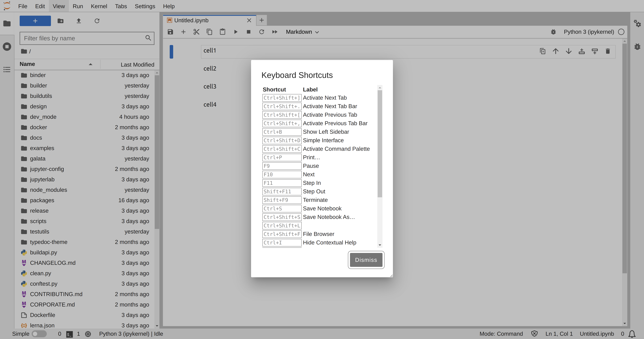
Task: Click the blue new launcher button
Action: tap(35, 21)
